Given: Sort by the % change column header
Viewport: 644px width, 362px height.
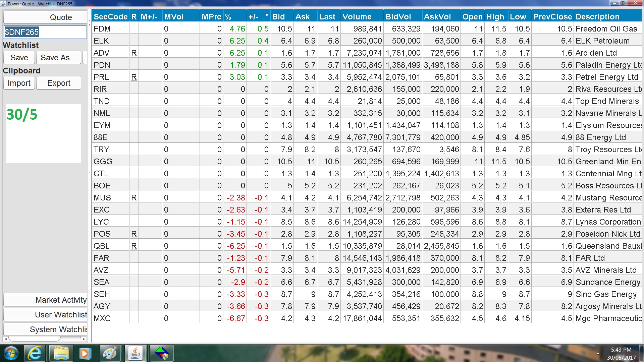Looking at the screenshot, I should click(235, 17).
